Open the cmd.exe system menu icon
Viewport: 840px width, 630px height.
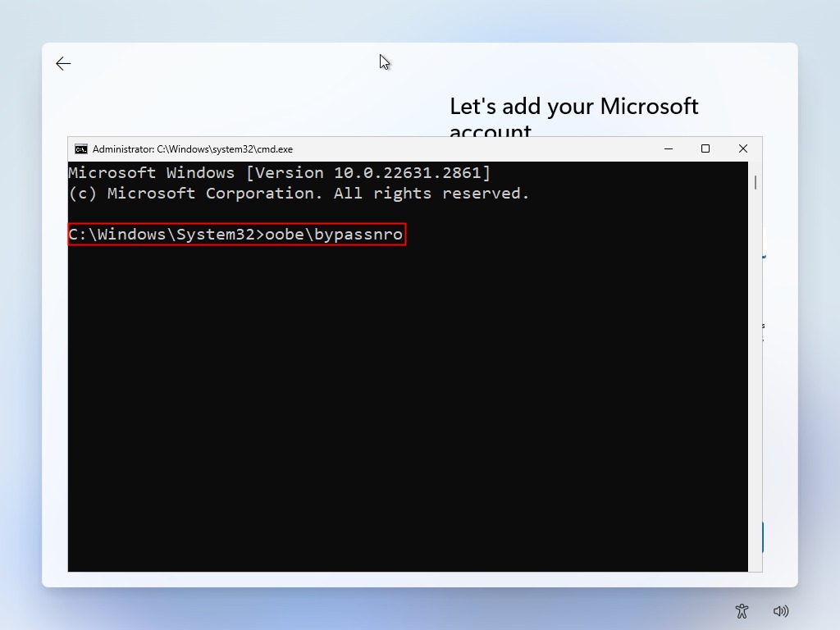point(81,149)
